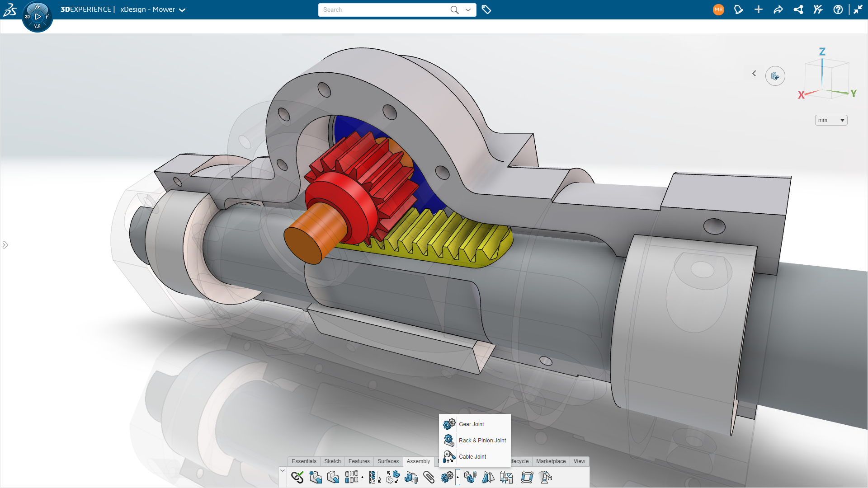Open the notifications bell
This screenshot has height=488, width=868.
(739, 9)
